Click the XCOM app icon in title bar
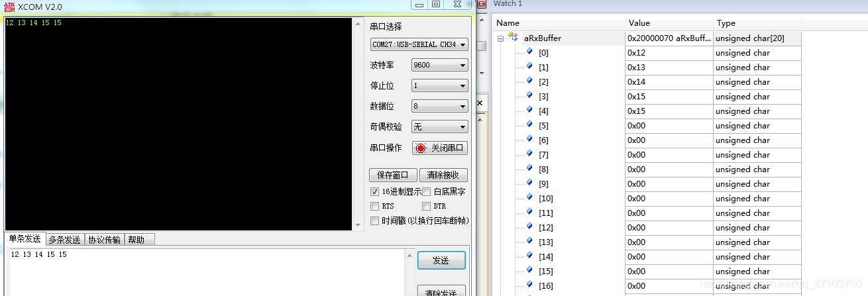The image size is (868, 296). coord(10,6)
